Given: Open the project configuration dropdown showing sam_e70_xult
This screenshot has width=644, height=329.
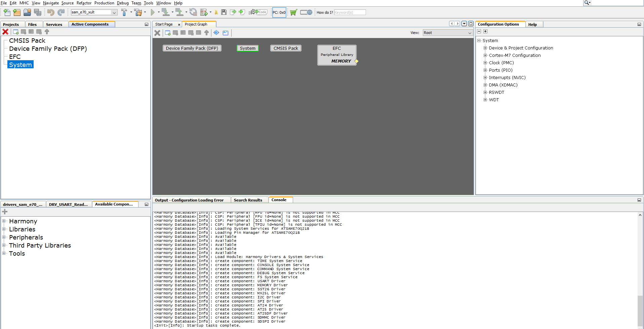Looking at the screenshot, I should tap(114, 12).
